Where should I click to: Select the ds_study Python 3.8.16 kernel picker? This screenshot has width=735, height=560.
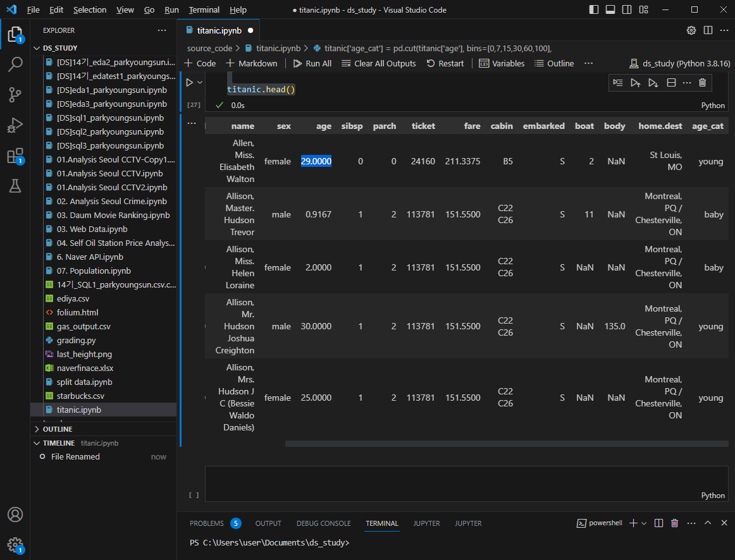click(x=679, y=63)
